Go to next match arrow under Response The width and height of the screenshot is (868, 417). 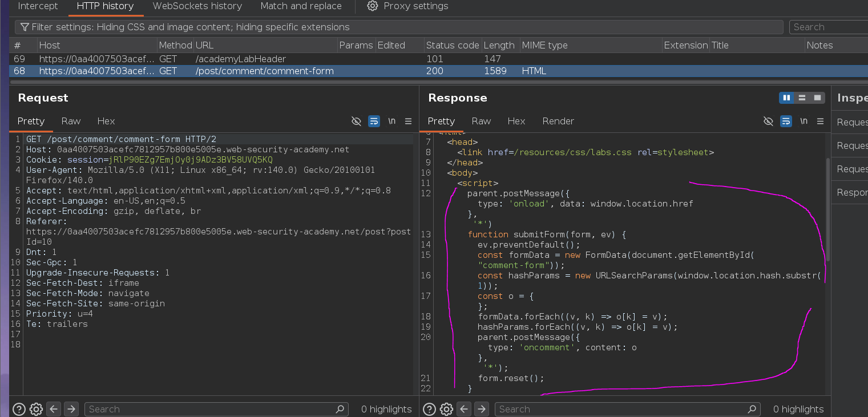tap(482, 409)
